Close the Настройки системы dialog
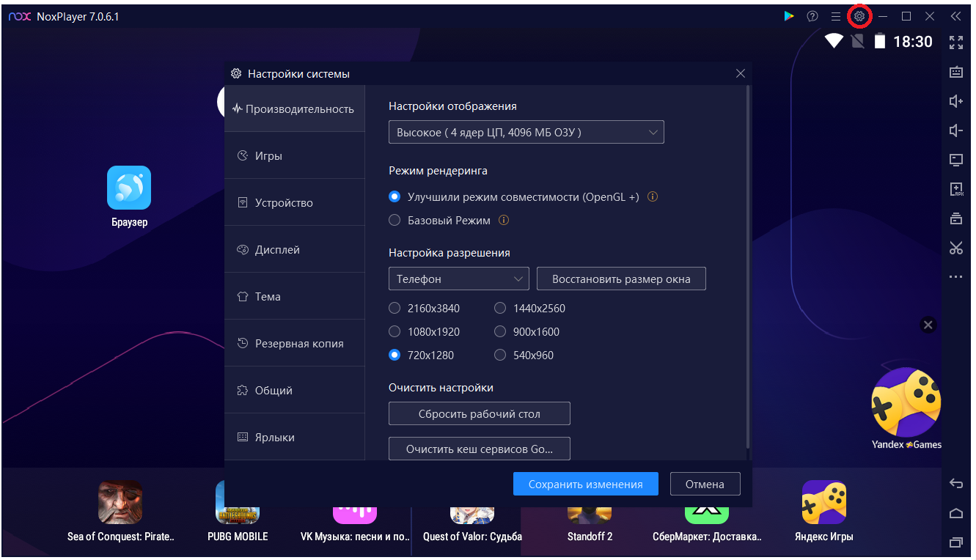 740,73
